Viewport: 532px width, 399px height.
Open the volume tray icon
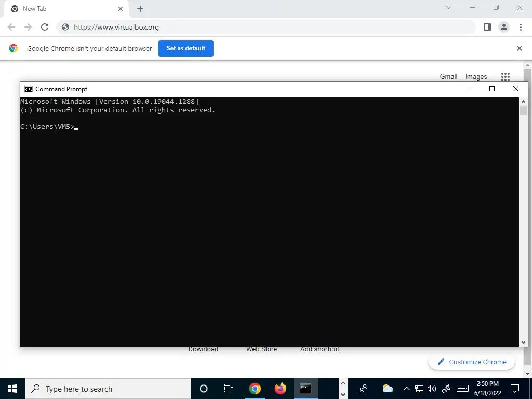(432, 389)
